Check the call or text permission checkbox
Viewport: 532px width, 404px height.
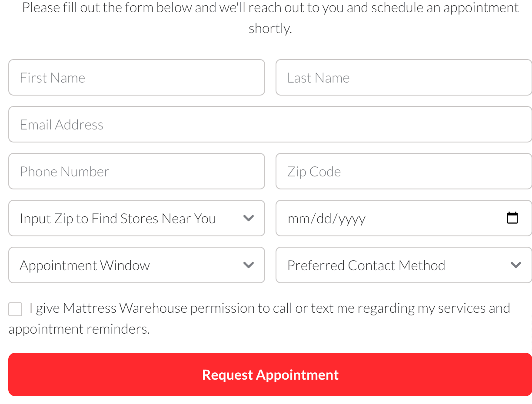tap(15, 309)
